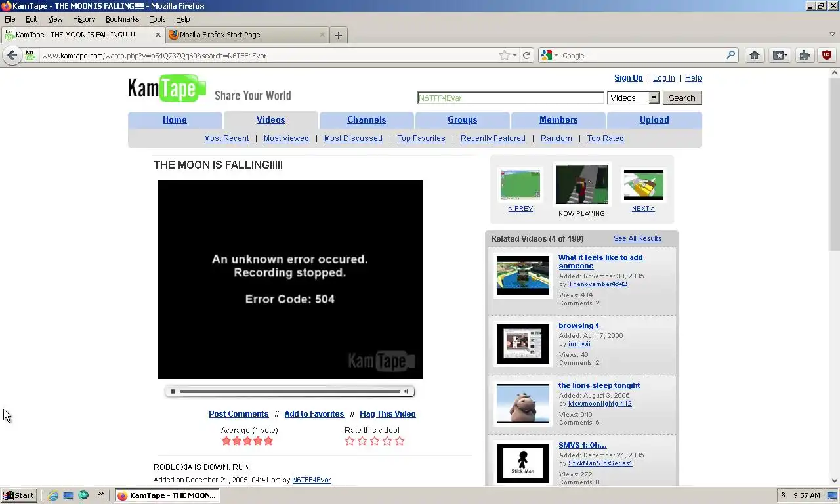Viewport: 840px width, 504px height.
Task: Open the Google search engine selector
Action: [x=549, y=56]
